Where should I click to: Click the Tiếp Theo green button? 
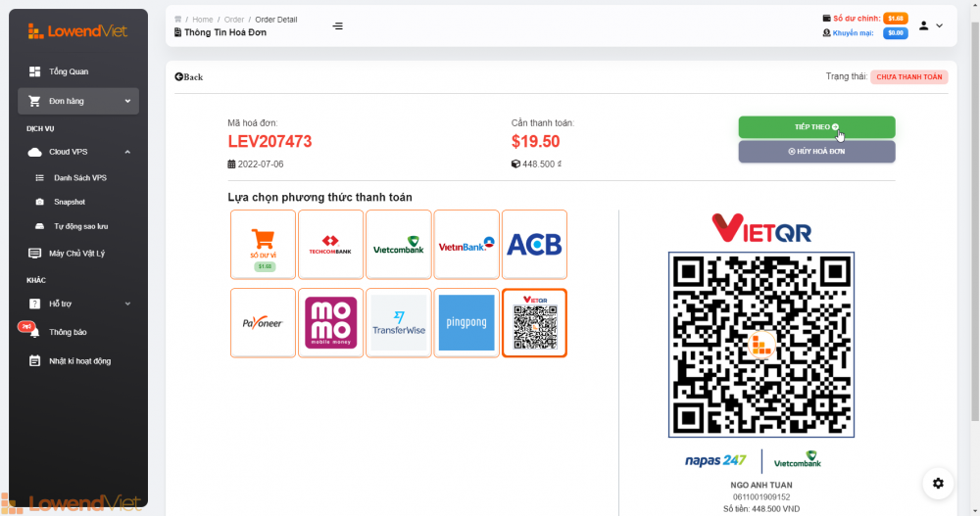coord(816,127)
